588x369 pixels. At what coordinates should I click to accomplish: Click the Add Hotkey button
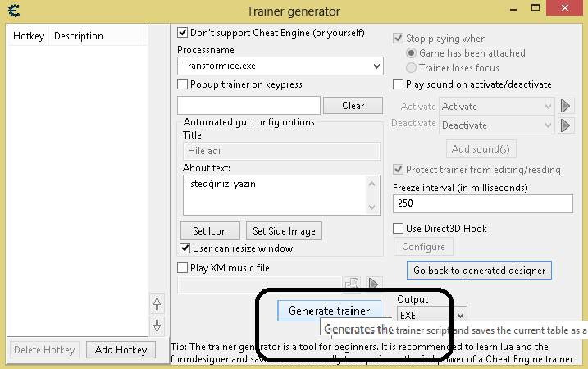[121, 350]
